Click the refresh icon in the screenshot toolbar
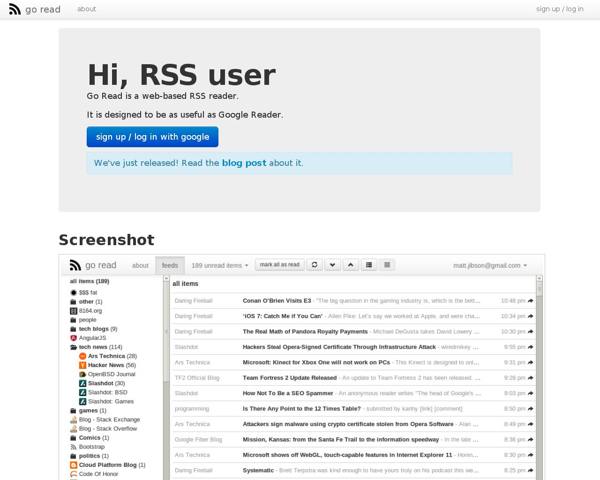 [315, 265]
